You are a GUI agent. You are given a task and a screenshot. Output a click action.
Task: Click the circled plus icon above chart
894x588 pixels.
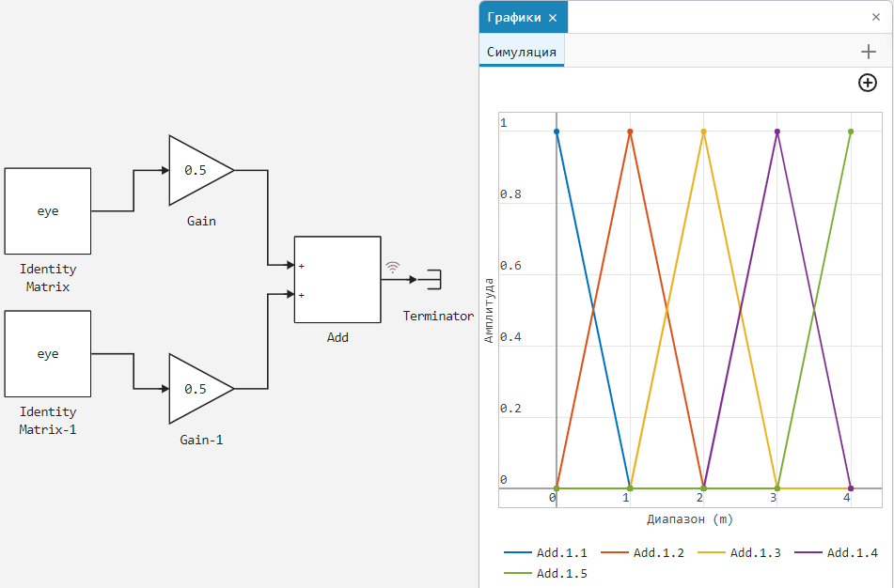pyautogui.click(x=867, y=83)
